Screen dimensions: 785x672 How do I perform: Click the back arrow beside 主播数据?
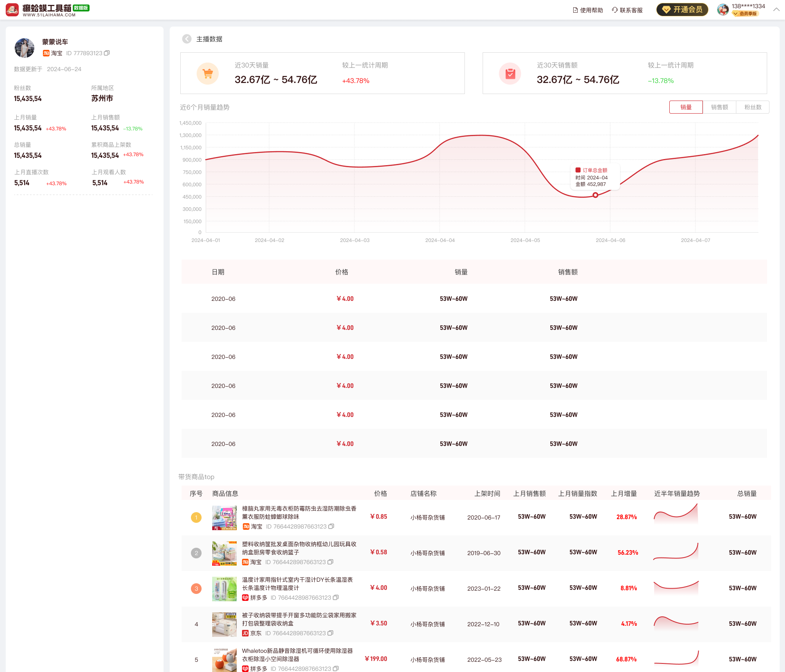click(187, 39)
